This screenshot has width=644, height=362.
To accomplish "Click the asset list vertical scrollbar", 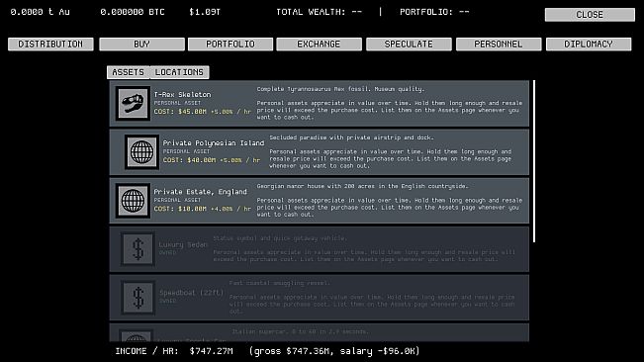I will (534, 161).
